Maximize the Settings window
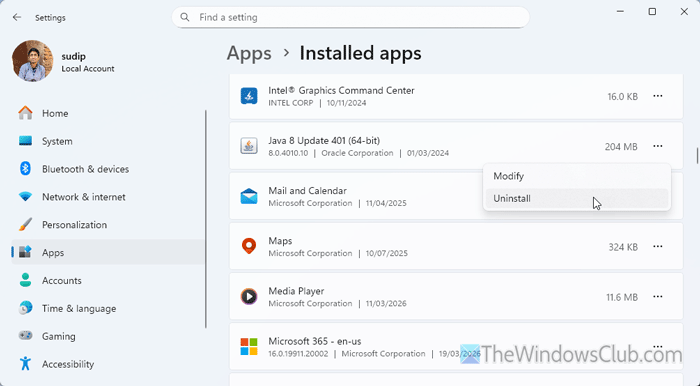 [x=652, y=12]
